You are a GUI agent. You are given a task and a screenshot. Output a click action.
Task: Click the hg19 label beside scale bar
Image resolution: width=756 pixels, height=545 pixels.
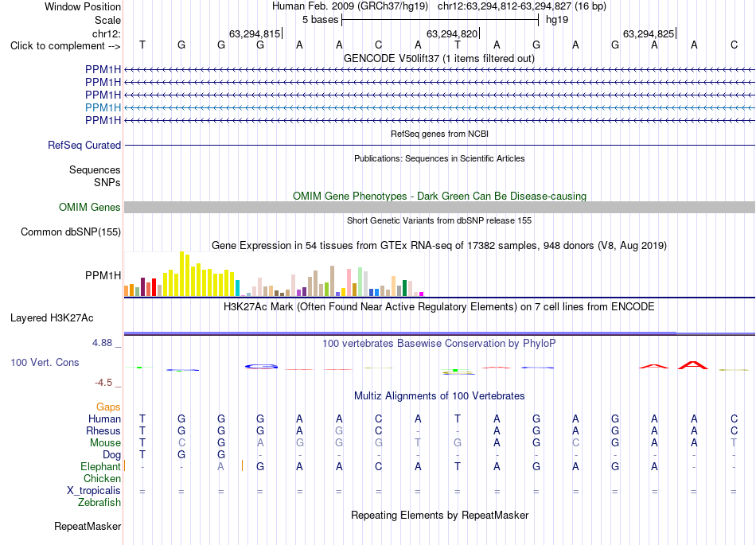[557, 20]
